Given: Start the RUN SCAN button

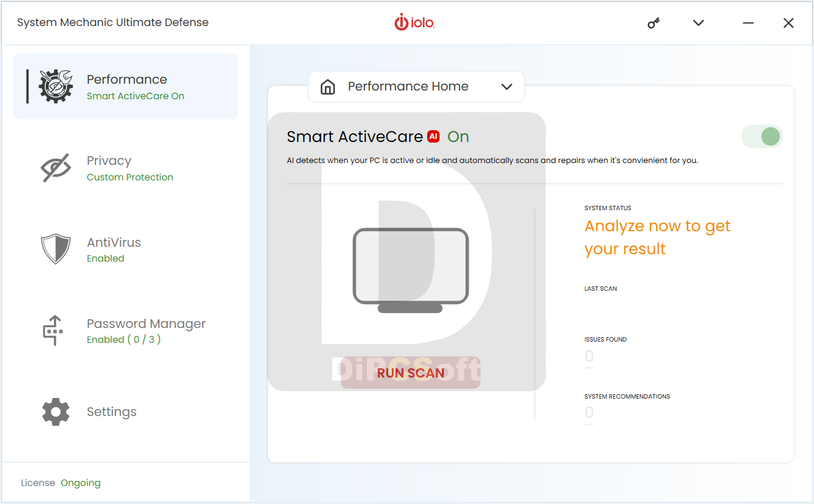Looking at the screenshot, I should pos(410,373).
